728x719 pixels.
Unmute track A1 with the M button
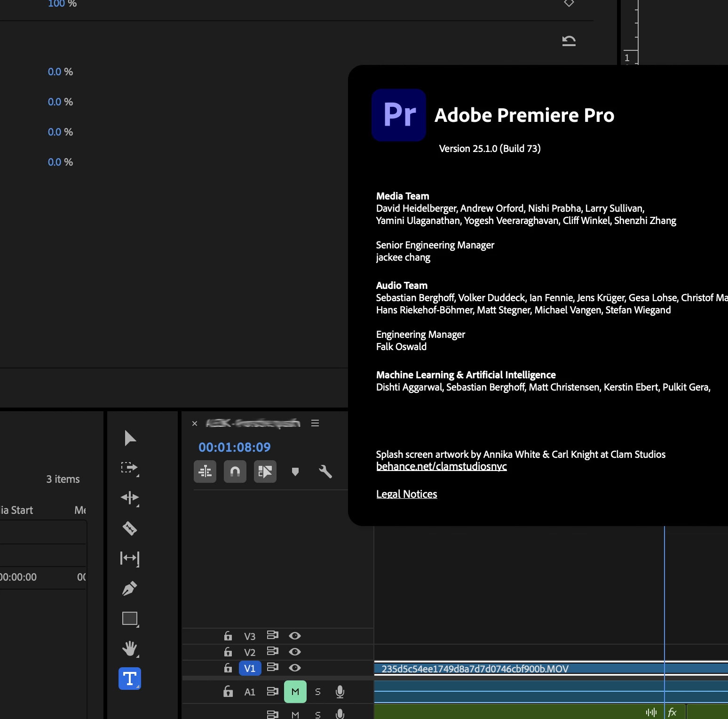(x=295, y=692)
